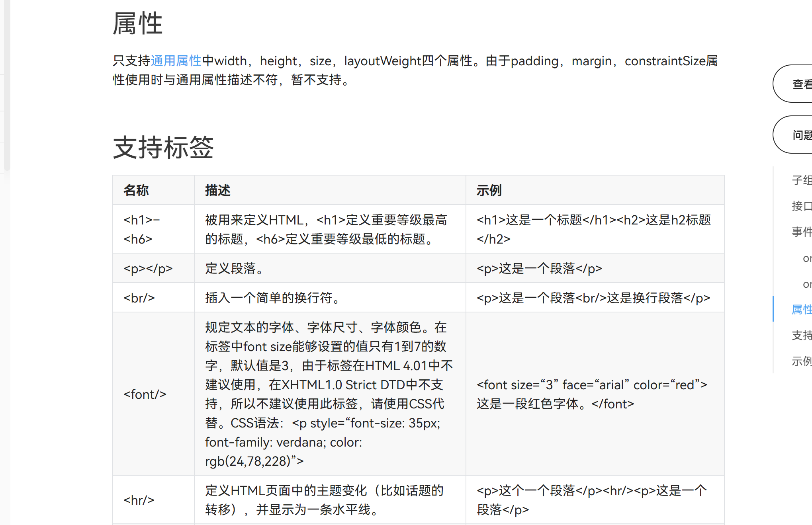Click the 规定文本的字体 font description
Image resolution: width=812 pixels, height=525 pixels.
(x=330, y=394)
